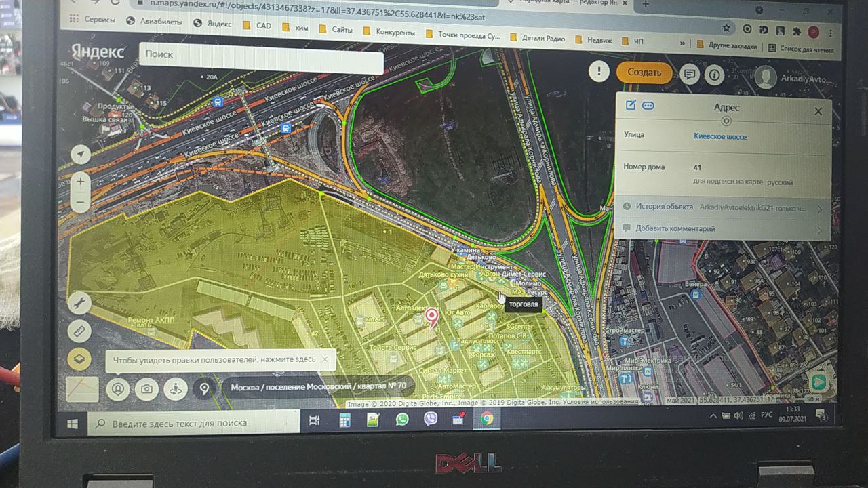The height and width of the screenshot is (488, 868).
Task: Select the ruler measurement tool
Action: (x=79, y=331)
